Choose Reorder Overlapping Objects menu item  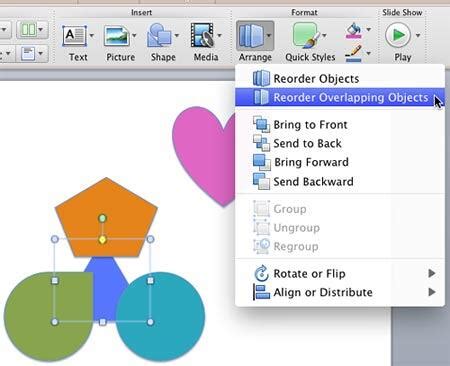point(340,97)
